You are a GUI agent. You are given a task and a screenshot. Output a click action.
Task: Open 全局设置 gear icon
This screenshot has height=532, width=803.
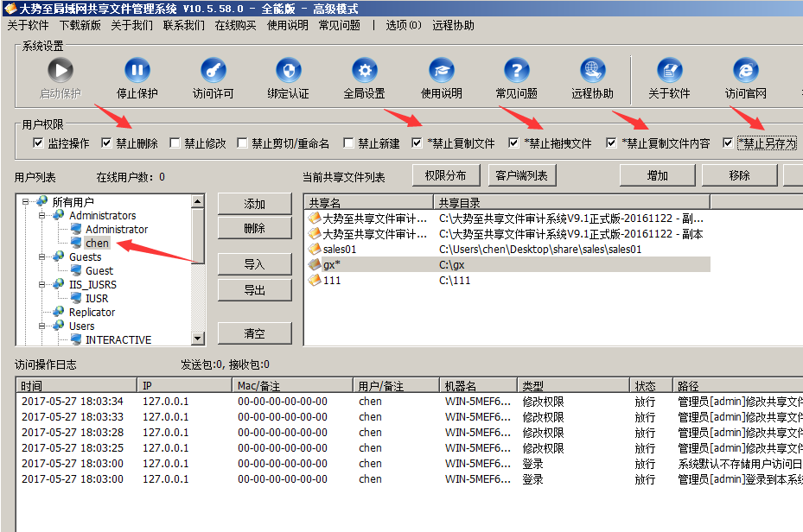(x=365, y=71)
